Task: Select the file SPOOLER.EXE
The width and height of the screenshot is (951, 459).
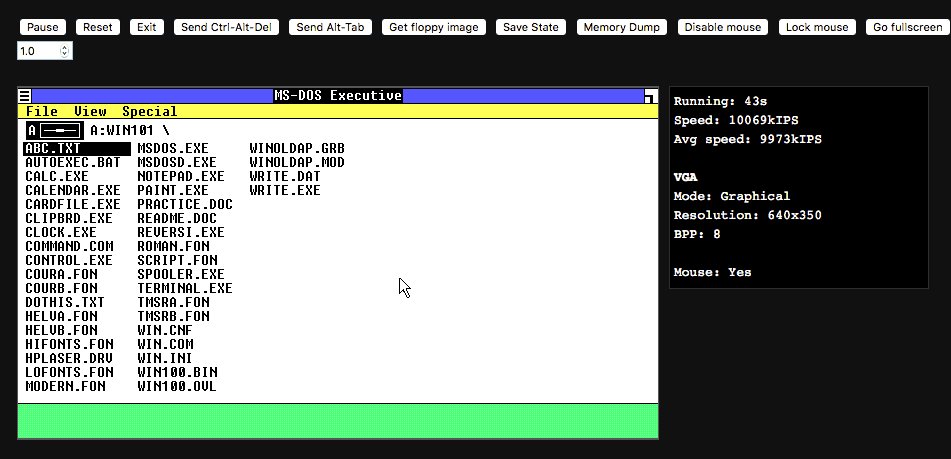Action: coord(181,274)
